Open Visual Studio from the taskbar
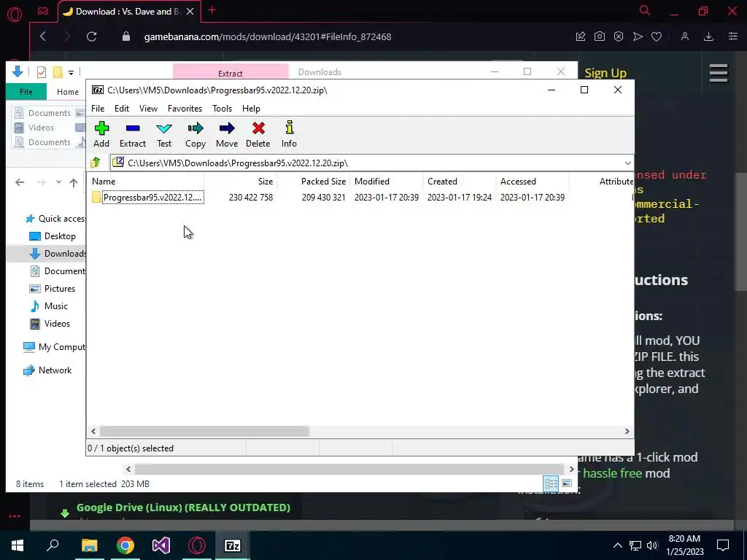 (161, 545)
